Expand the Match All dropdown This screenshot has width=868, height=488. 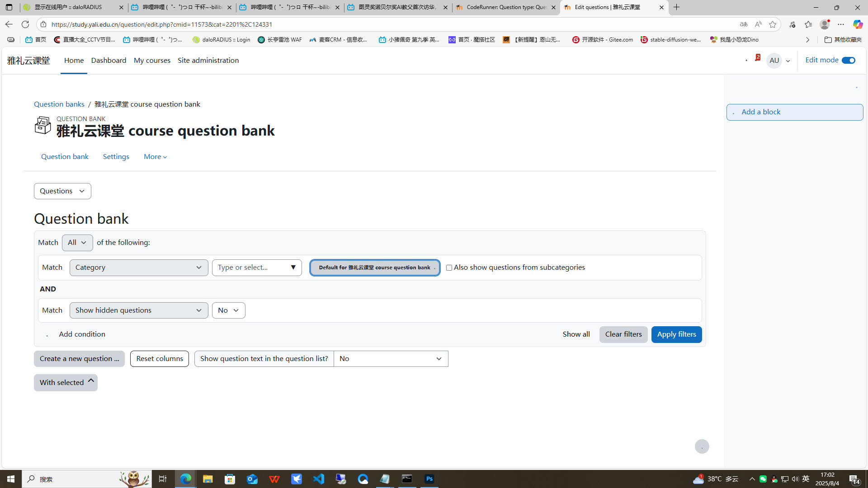(77, 243)
